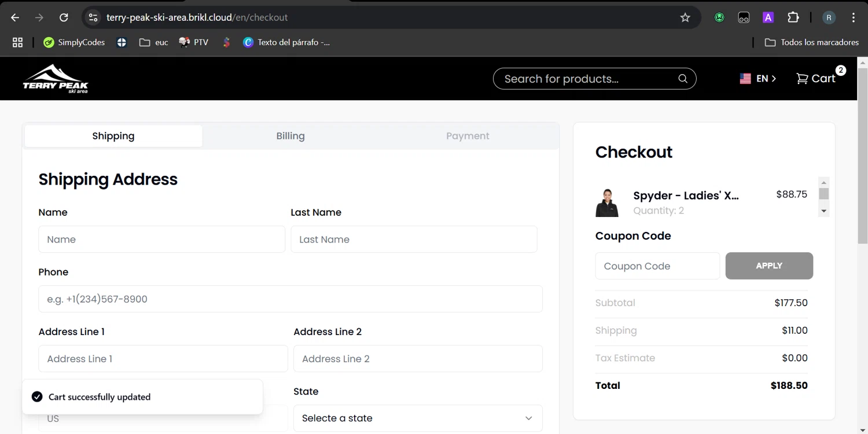
Task: Click cart list scroll down arrow
Action: tap(824, 211)
